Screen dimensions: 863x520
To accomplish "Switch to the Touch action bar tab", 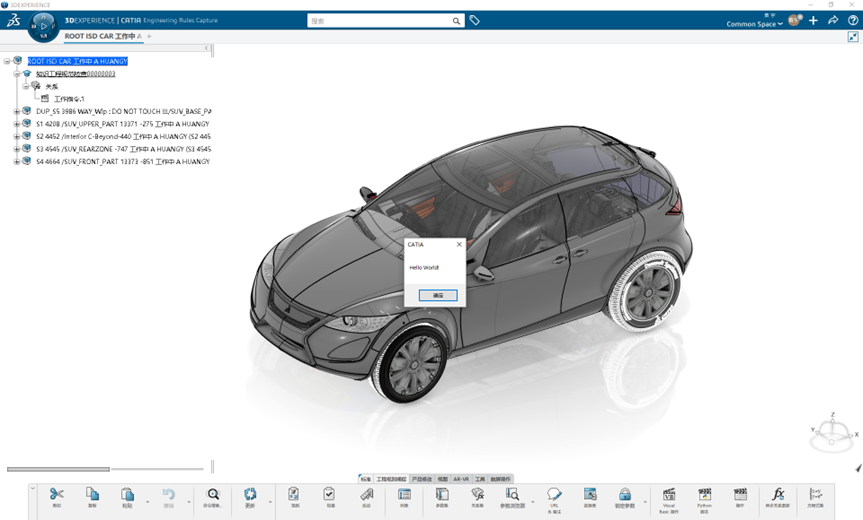I will click(x=500, y=479).
